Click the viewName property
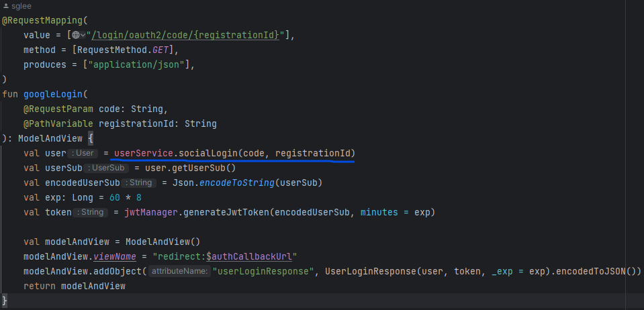644x310 pixels. pos(115,257)
